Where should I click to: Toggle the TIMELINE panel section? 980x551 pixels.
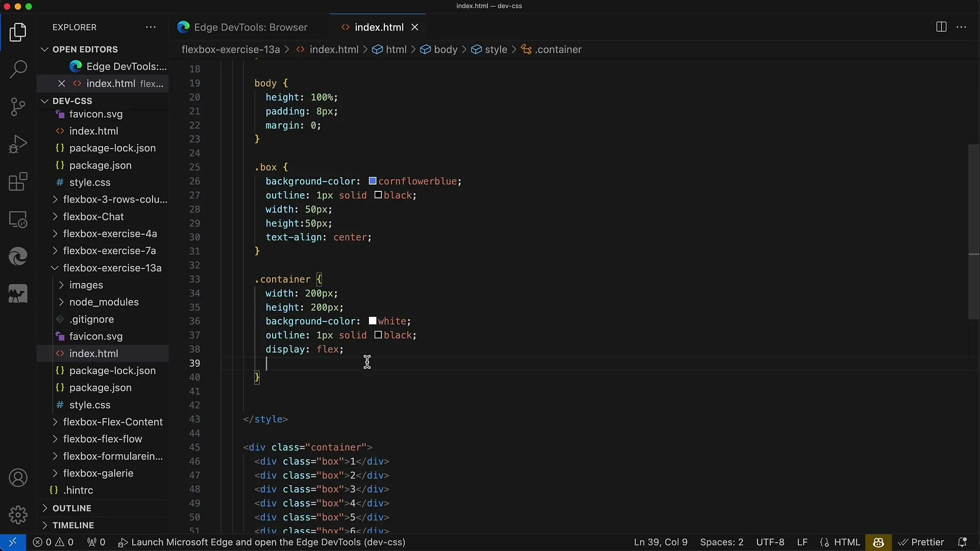[72, 525]
